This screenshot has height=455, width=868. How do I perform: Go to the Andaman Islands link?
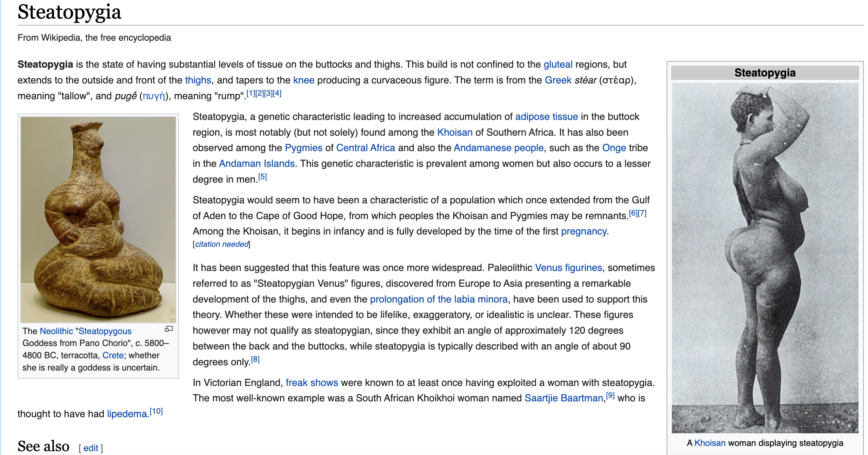(x=257, y=164)
